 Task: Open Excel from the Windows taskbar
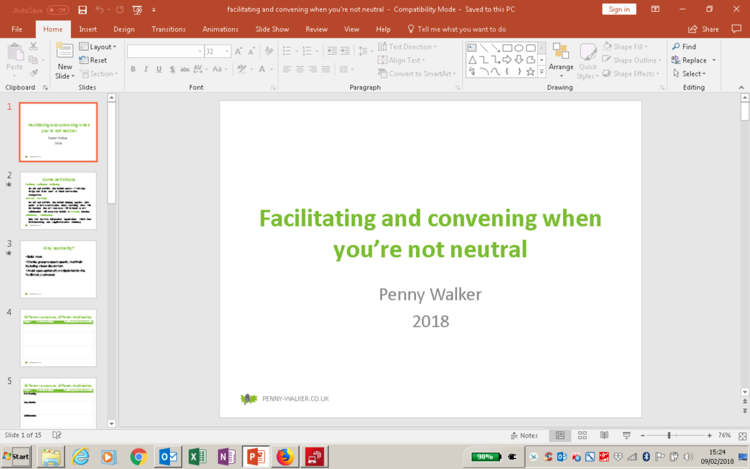click(197, 457)
